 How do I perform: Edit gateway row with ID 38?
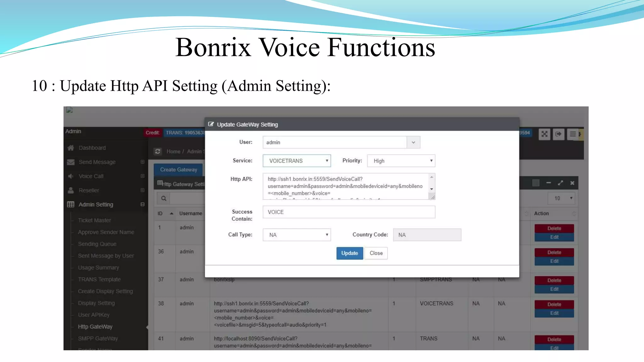click(x=554, y=313)
